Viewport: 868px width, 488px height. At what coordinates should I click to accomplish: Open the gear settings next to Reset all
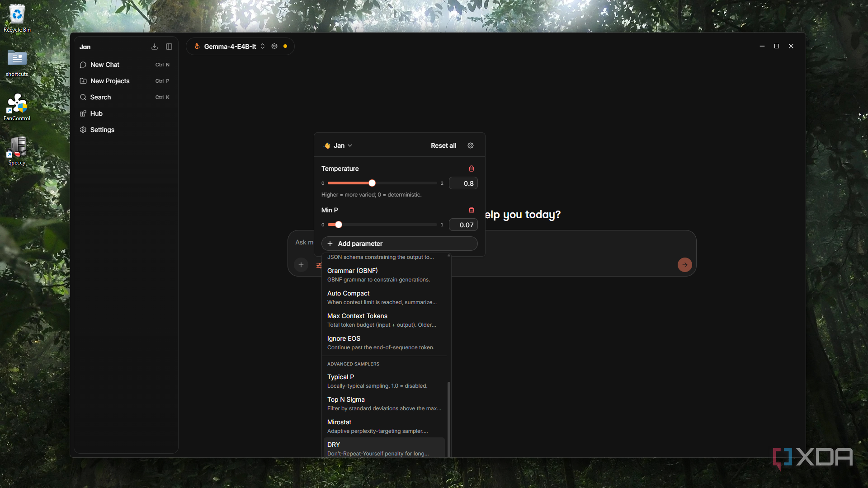pyautogui.click(x=471, y=145)
